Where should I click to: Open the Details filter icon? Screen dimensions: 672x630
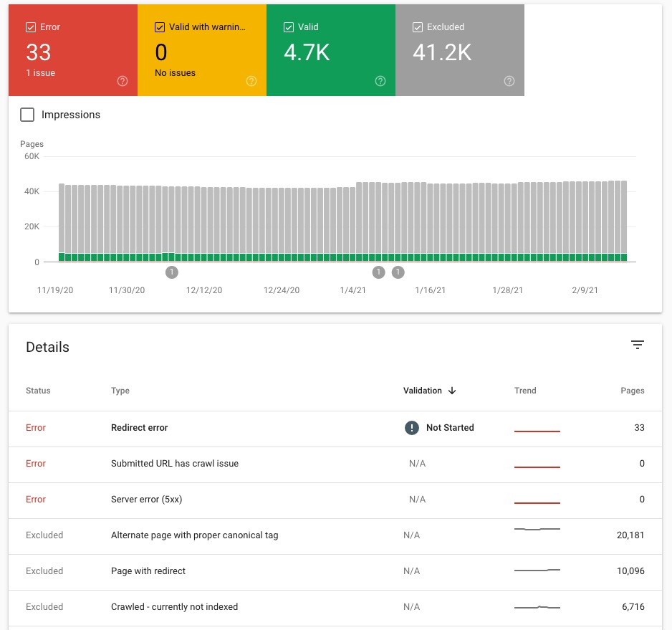[x=638, y=345]
